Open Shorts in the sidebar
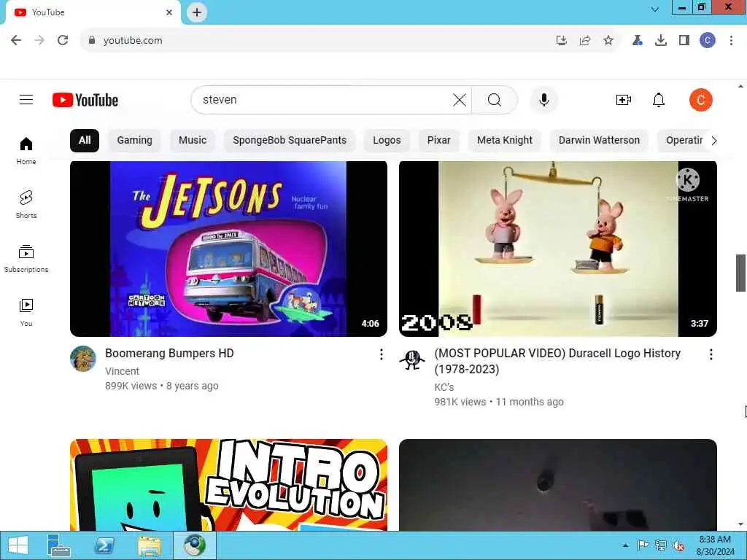The width and height of the screenshot is (747, 560). click(26, 205)
